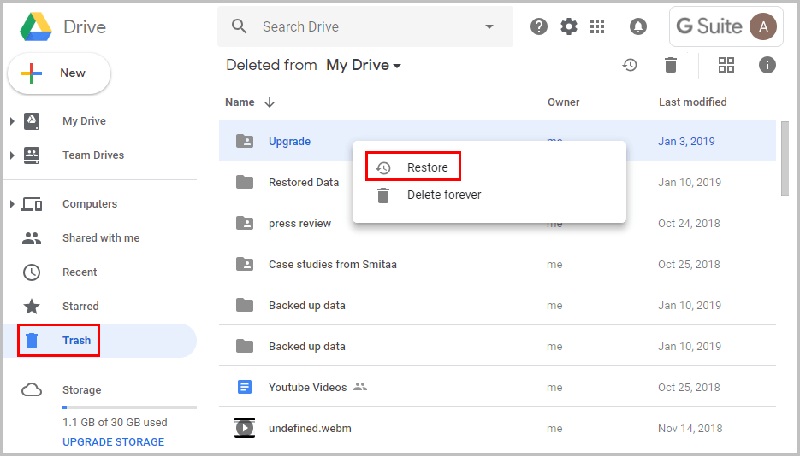Click the account avatar icon
Screen dimensions: 800x456
pyautogui.click(x=764, y=27)
